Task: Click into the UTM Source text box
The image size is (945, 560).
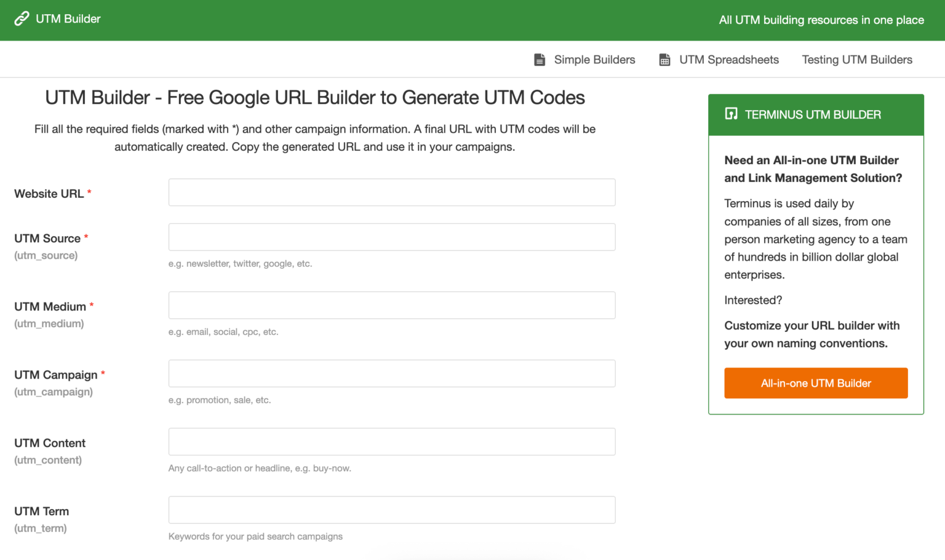Action: tap(391, 237)
